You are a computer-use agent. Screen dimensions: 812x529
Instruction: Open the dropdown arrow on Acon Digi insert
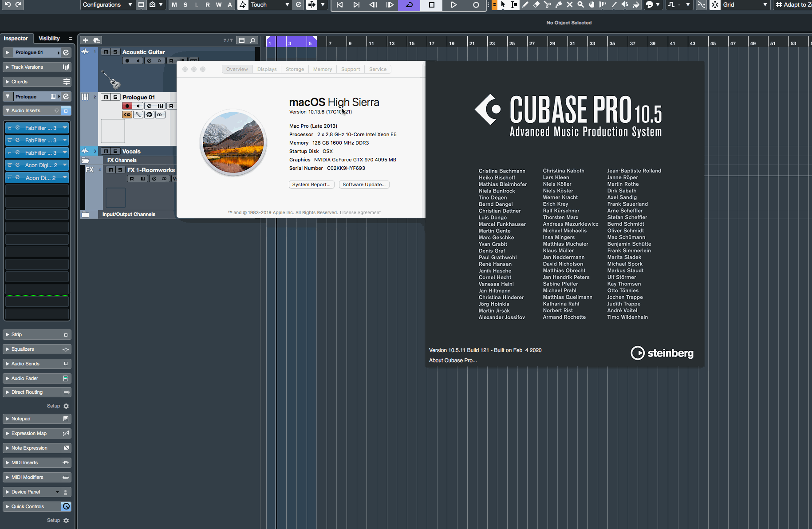coord(65,165)
